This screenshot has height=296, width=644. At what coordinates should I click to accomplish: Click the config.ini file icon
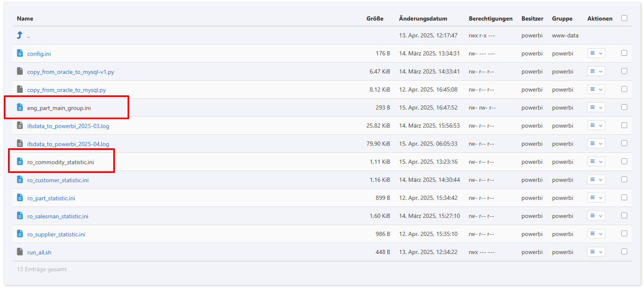(x=20, y=53)
